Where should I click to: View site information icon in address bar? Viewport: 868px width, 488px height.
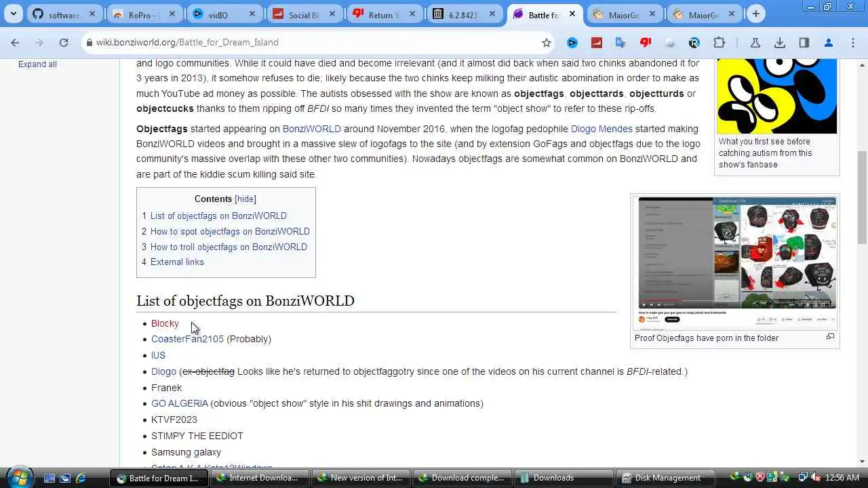point(88,42)
